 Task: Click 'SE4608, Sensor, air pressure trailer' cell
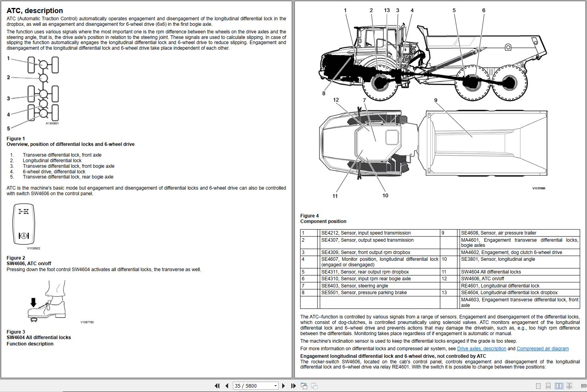[x=519, y=233]
